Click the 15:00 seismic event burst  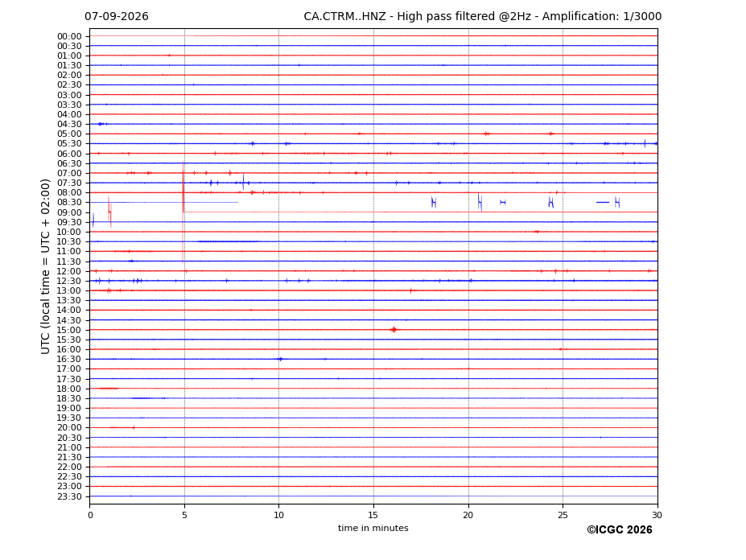[394, 330]
